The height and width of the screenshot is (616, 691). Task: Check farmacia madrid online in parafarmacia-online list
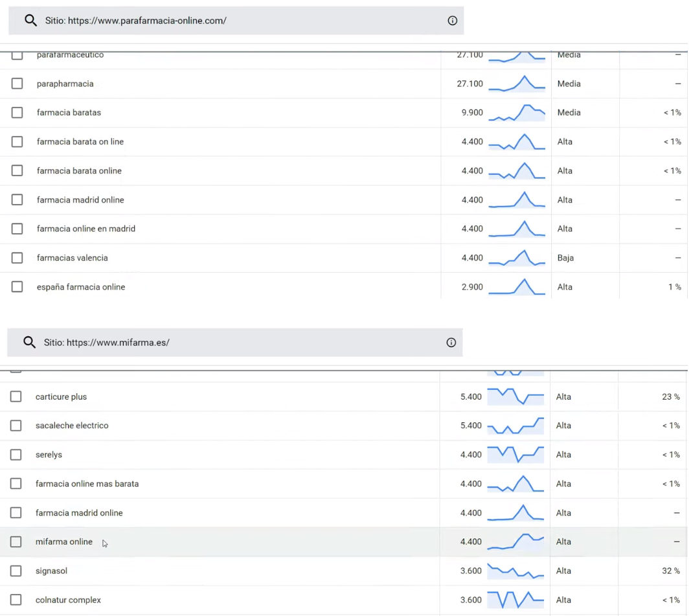pyautogui.click(x=17, y=200)
